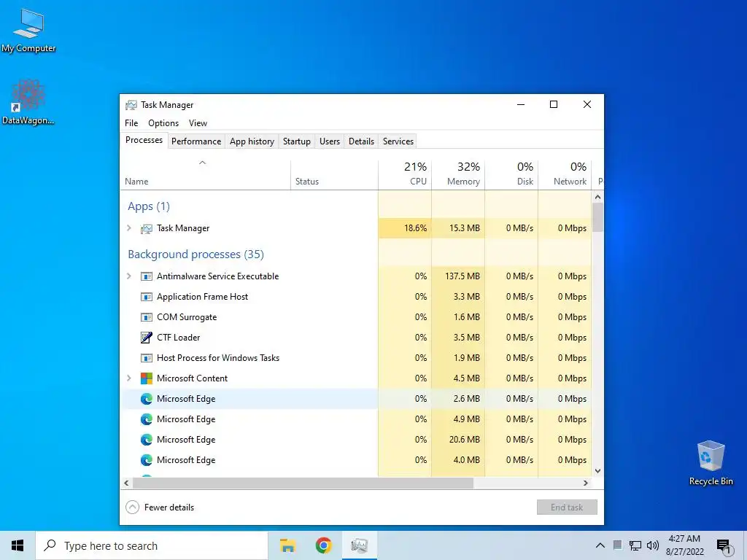The image size is (747, 560).
Task: Click the scroll right arrow
Action: [x=586, y=483]
